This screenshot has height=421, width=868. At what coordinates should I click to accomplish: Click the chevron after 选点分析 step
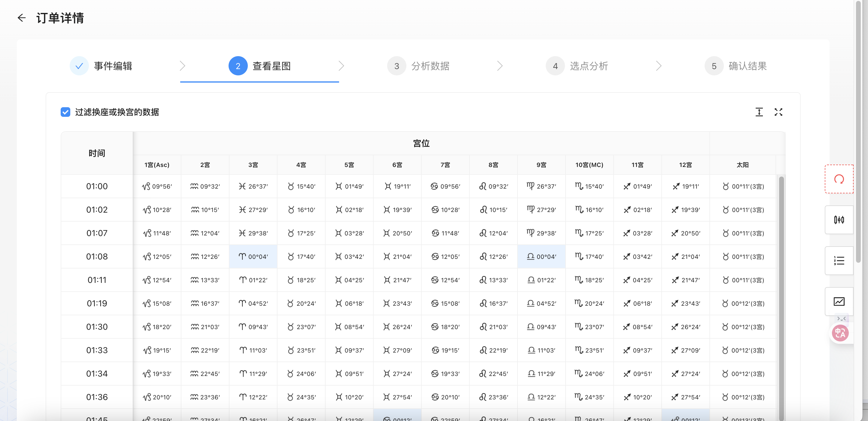658,66
